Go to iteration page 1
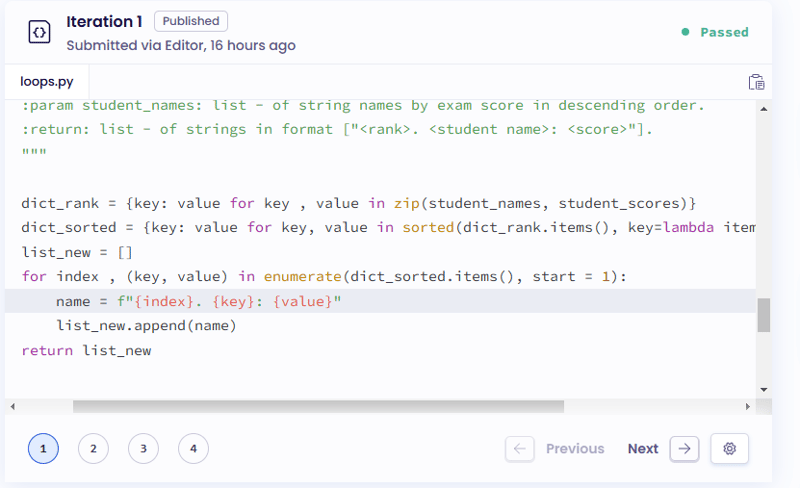Image resolution: width=800 pixels, height=488 pixels. 43,449
